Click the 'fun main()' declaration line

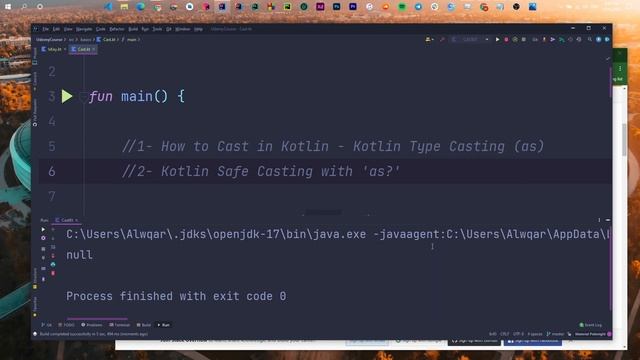136,96
